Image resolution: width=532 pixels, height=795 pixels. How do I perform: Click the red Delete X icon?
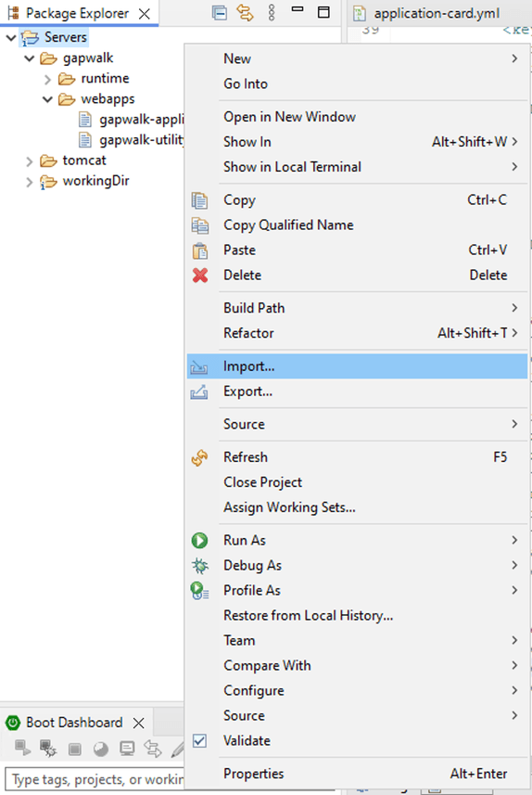[200, 276]
